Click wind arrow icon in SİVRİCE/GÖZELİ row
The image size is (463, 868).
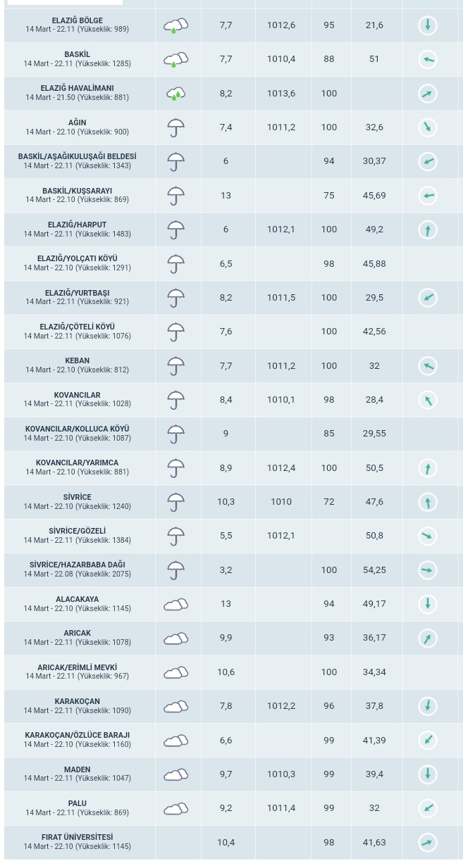point(427,536)
